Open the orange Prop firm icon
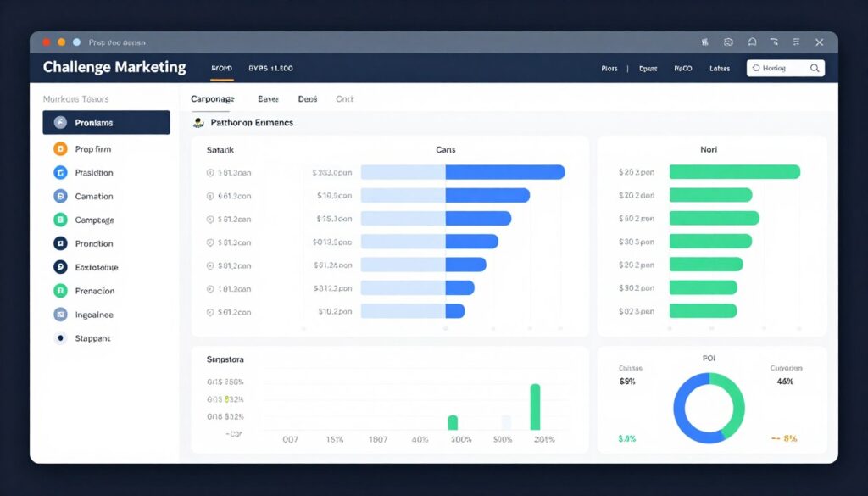The image size is (868, 496). click(x=60, y=149)
